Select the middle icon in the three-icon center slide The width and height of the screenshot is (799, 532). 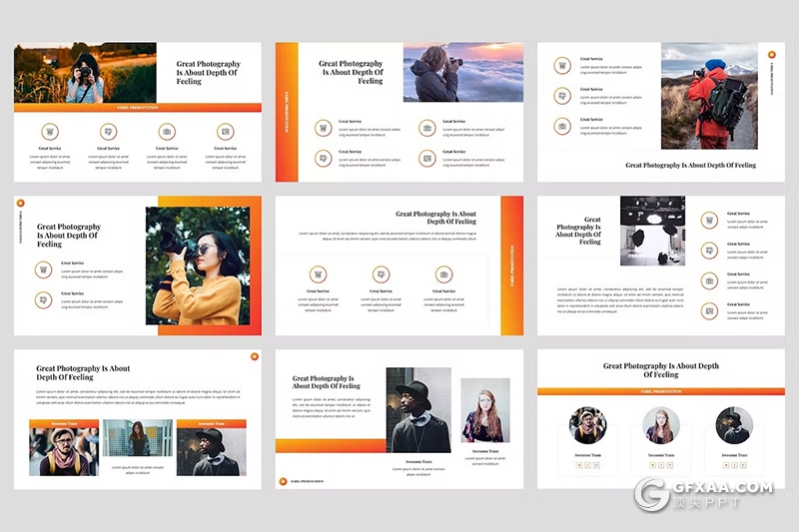(381, 274)
